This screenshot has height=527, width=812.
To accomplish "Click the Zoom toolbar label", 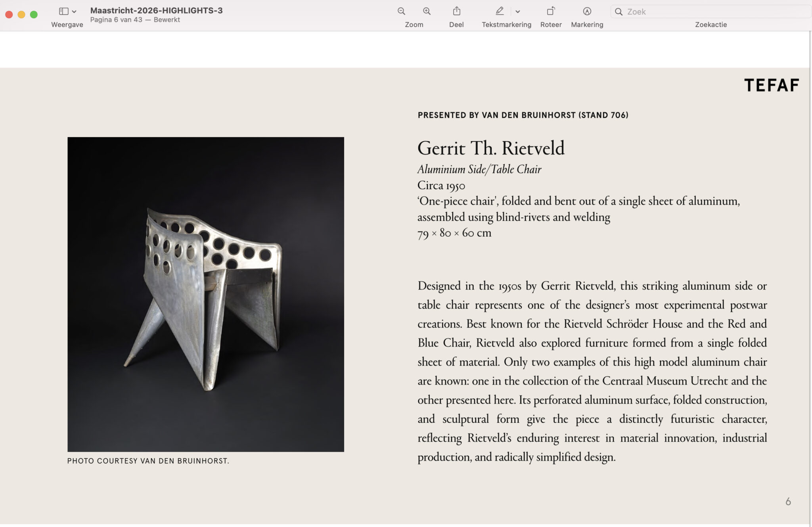I will pyautogui.click(x=414, y=25).
